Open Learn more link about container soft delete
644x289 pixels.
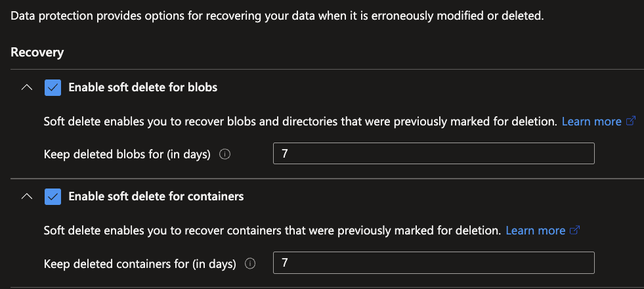(x=535, y=231)
